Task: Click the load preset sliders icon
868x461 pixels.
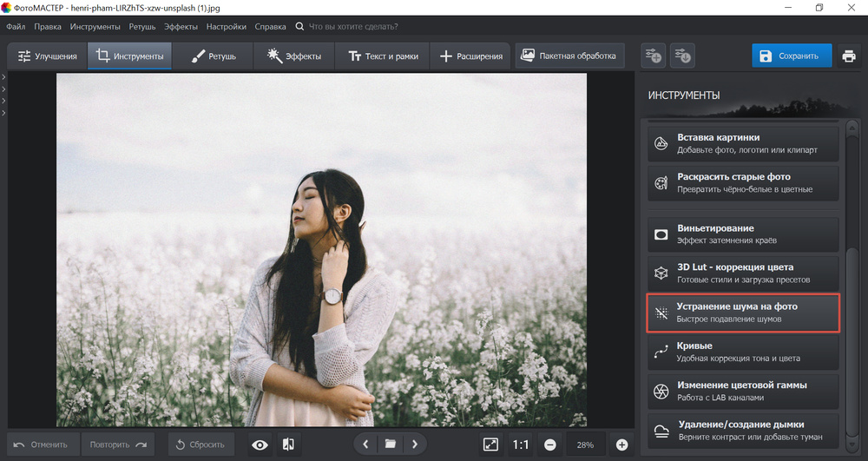Action: click(683, 56)
